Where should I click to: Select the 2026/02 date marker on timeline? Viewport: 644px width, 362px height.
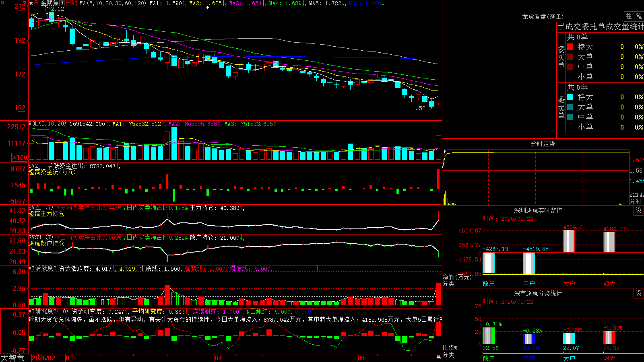(x=43, y=358)
